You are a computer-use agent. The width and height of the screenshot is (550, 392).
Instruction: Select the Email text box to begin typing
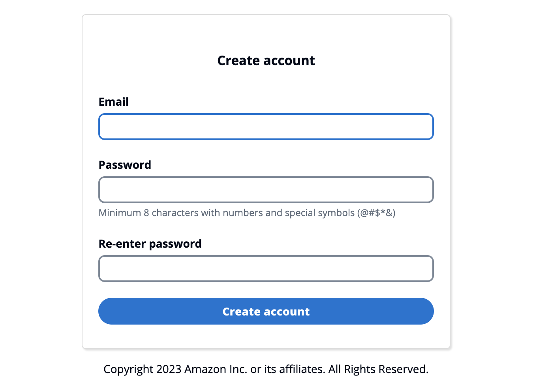tap(266, 126)
